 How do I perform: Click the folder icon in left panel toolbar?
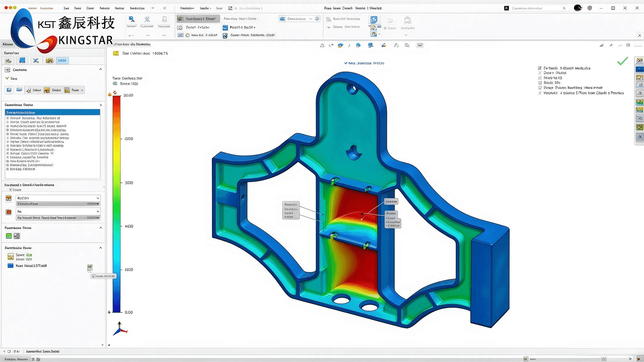pos(50,61)
